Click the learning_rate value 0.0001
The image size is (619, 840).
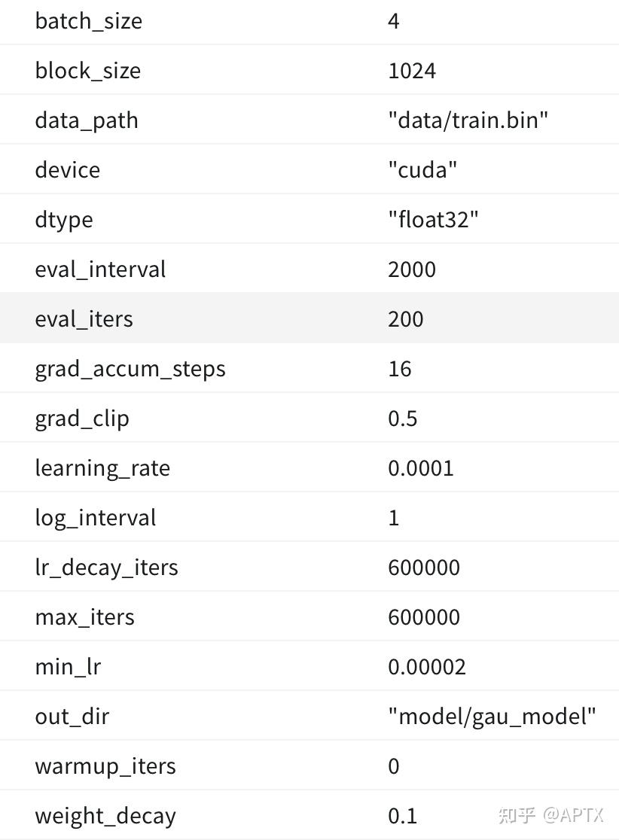click(421, 468)
